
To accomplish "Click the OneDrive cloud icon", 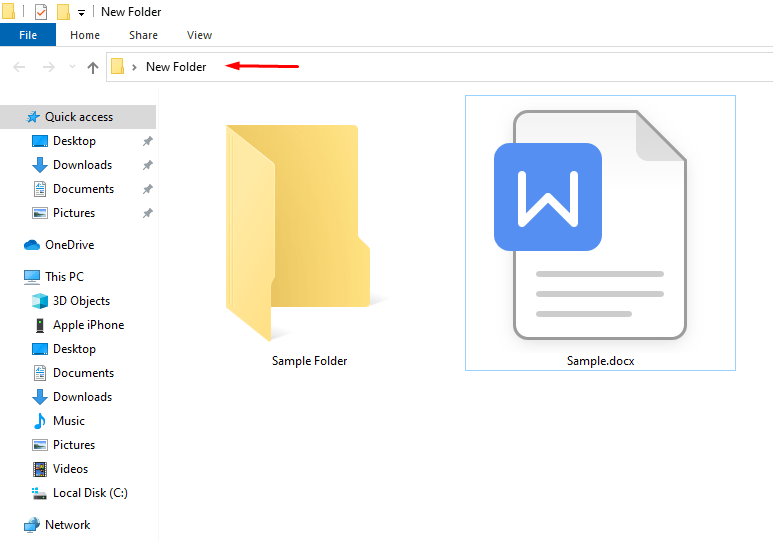I will coord(32,245).
